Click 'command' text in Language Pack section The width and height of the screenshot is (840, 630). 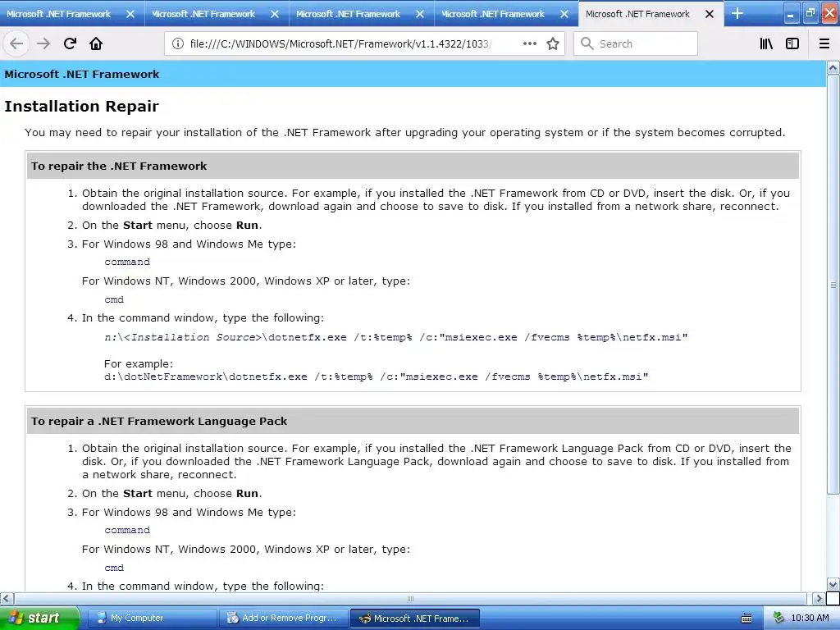click(x=127, y=530)
